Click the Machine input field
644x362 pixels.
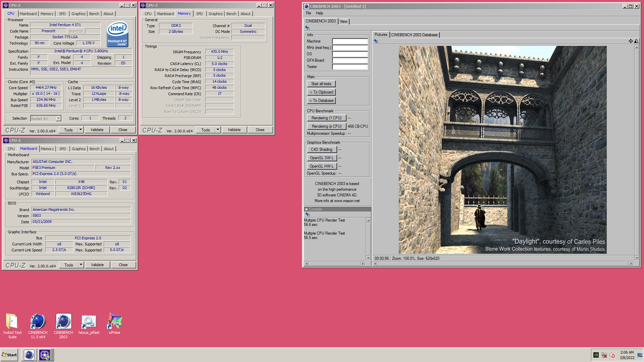pos(350,41)
